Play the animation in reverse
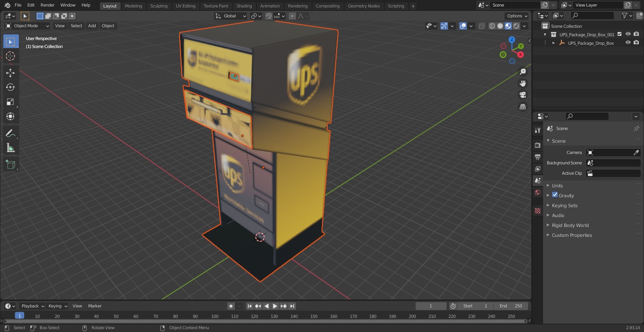The image size is (644, 332). click(x=267, y=306)
